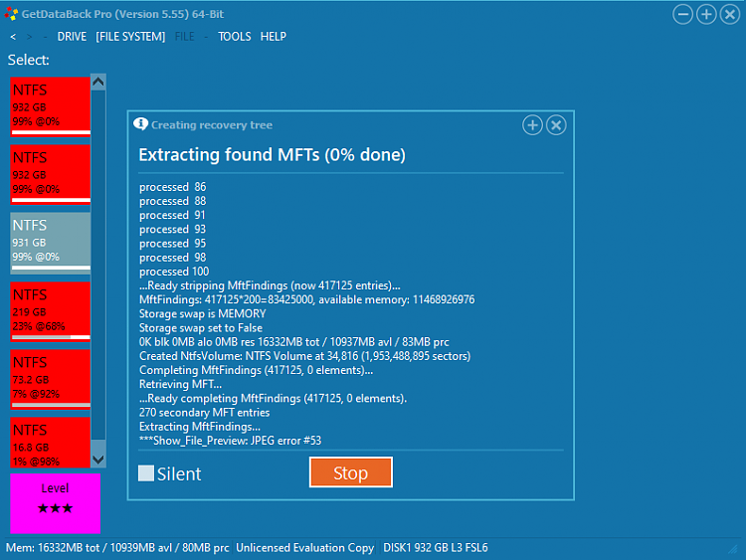
Task: Click the 'Created NtfsVolume' log line
Action: [x=304, y=356]
